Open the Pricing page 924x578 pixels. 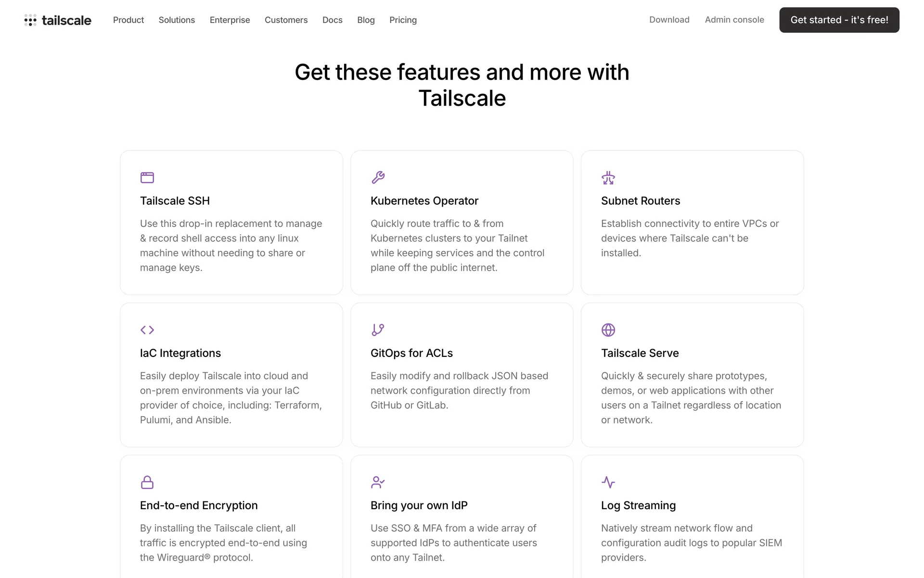[403, 20]
